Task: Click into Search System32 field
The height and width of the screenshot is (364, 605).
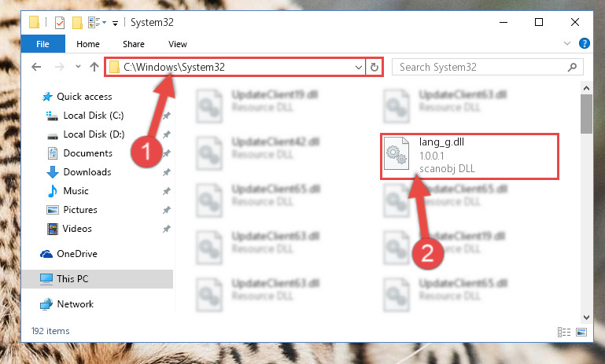Action: [x=481, y=67]
